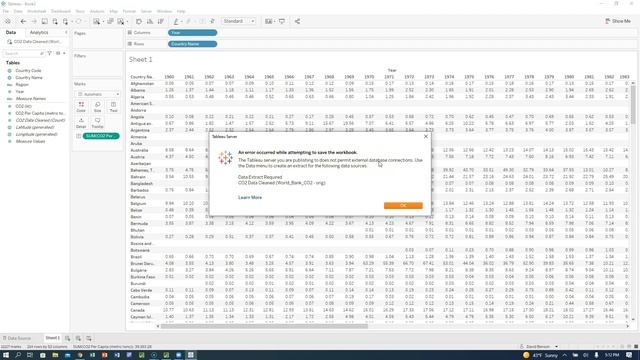Screen dimensions: 640x360
Task: Select the Country Code field
Action: pos(28,71)
